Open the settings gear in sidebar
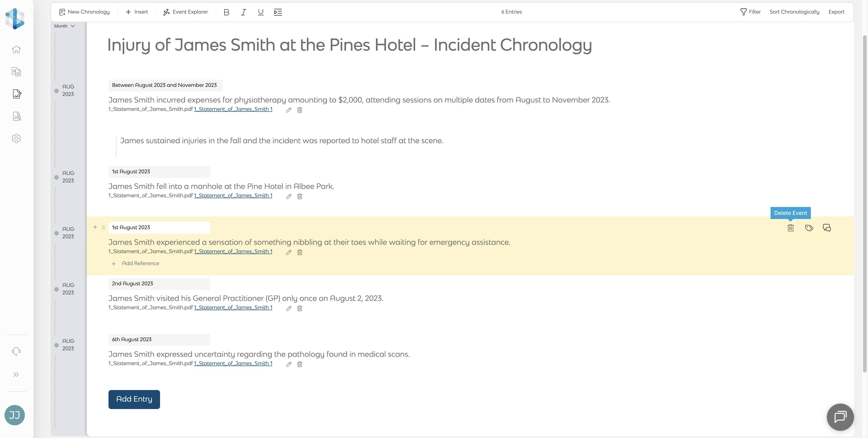This screenshot has height=438, width=868. (16, 139)
